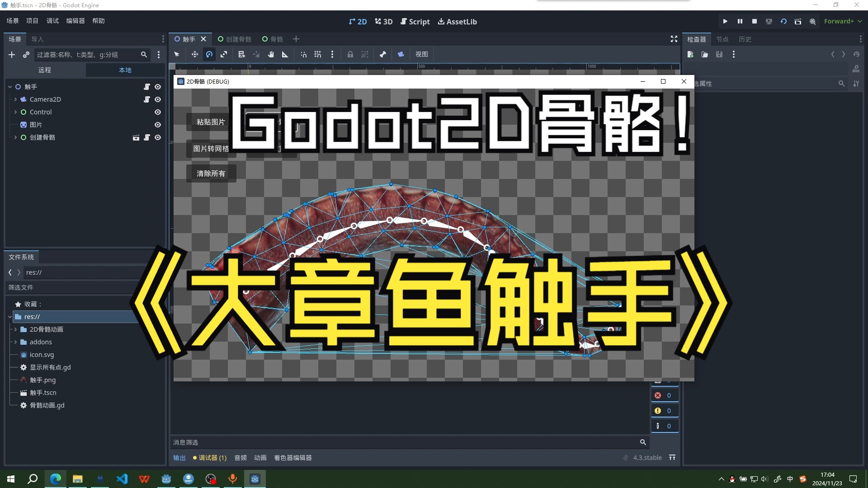Switch to 2D workspace
This screenshot has width=868, height=488.
click(x=358, y=22)
